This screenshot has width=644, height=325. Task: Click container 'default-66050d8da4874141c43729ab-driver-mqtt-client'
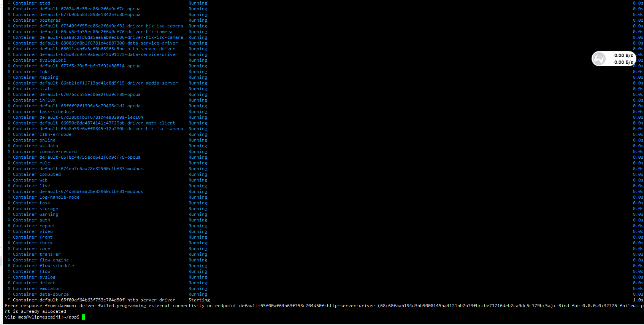107,123
